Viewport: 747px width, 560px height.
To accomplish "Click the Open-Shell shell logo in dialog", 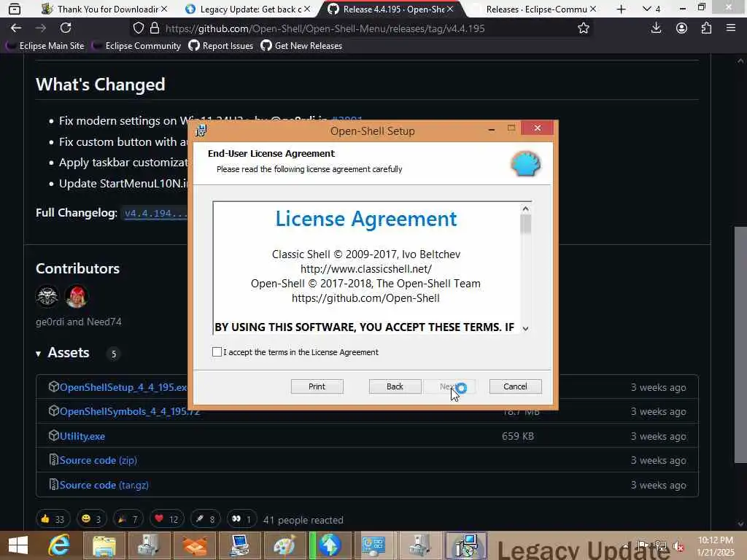I will (525, 164).
